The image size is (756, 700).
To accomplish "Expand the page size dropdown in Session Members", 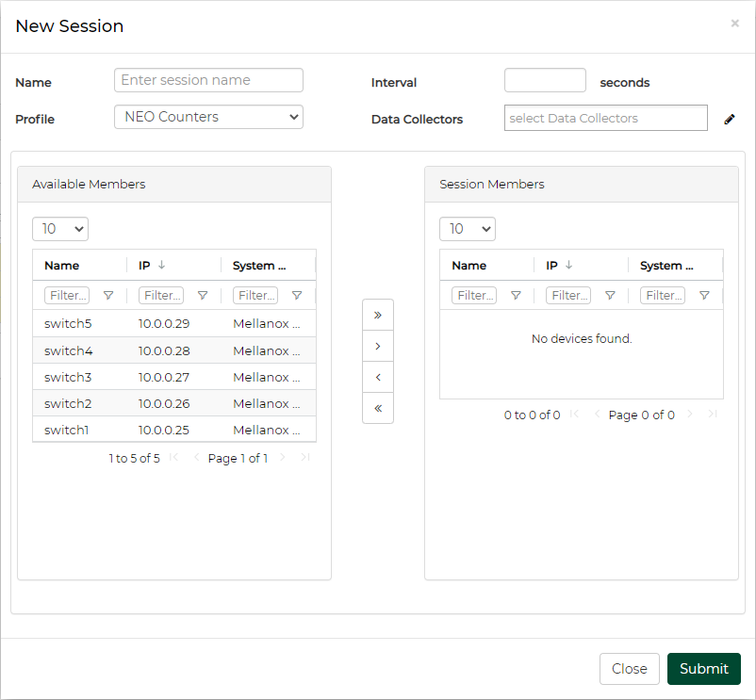I will tap(468, 229).
